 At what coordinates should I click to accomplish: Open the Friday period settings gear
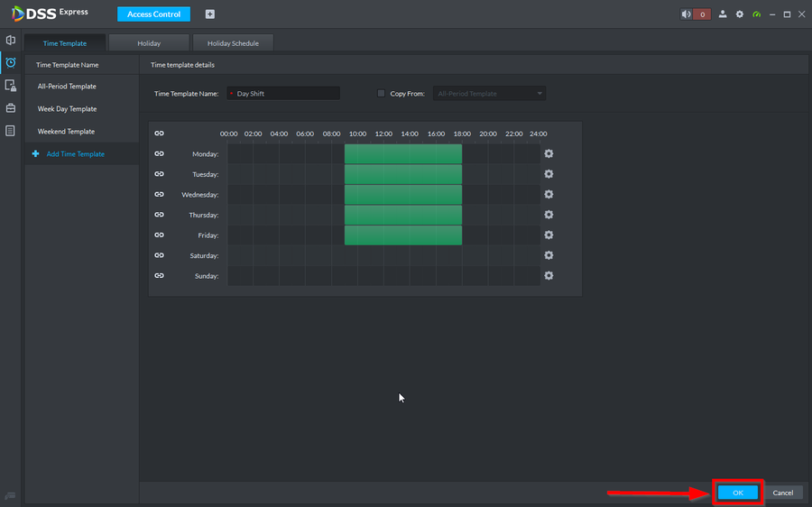coord(549,235)
